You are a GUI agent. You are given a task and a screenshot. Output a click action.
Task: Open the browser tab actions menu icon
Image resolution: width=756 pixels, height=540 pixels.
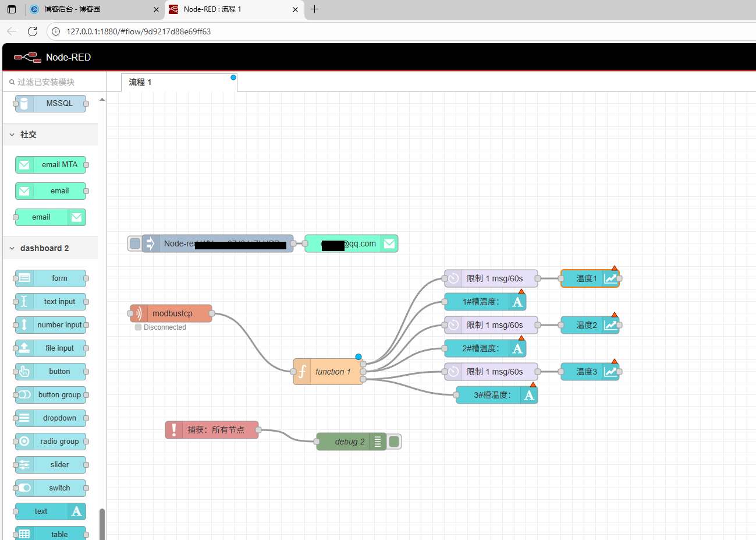[x=12, y=9]
